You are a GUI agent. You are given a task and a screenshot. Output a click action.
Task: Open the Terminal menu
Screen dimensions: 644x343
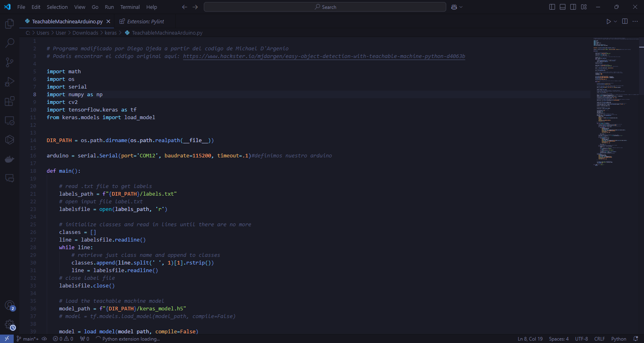pos(130,7)
